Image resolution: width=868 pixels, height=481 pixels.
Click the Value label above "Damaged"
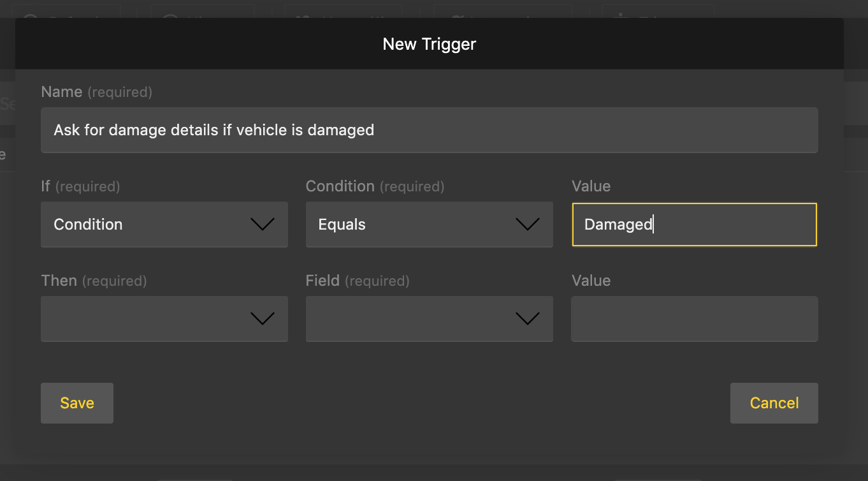591,186
